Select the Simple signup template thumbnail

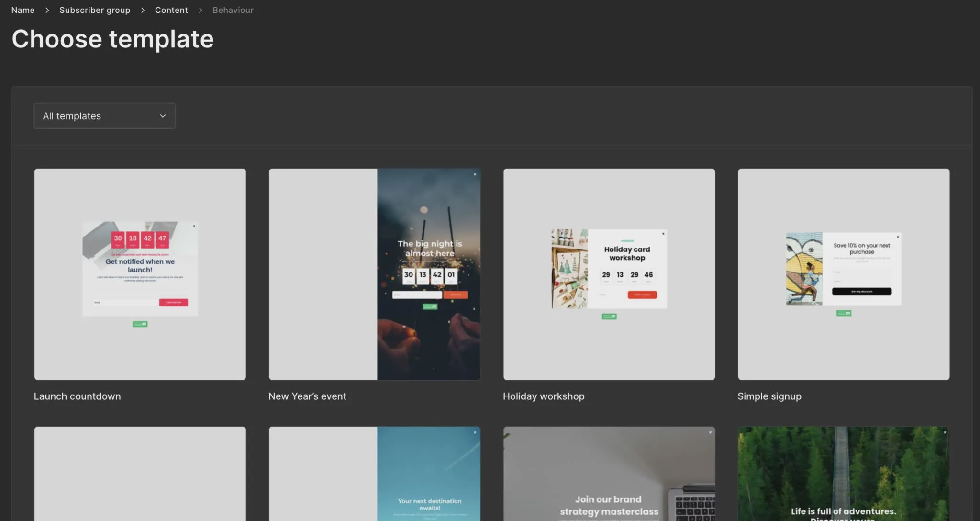pos(844,274)
